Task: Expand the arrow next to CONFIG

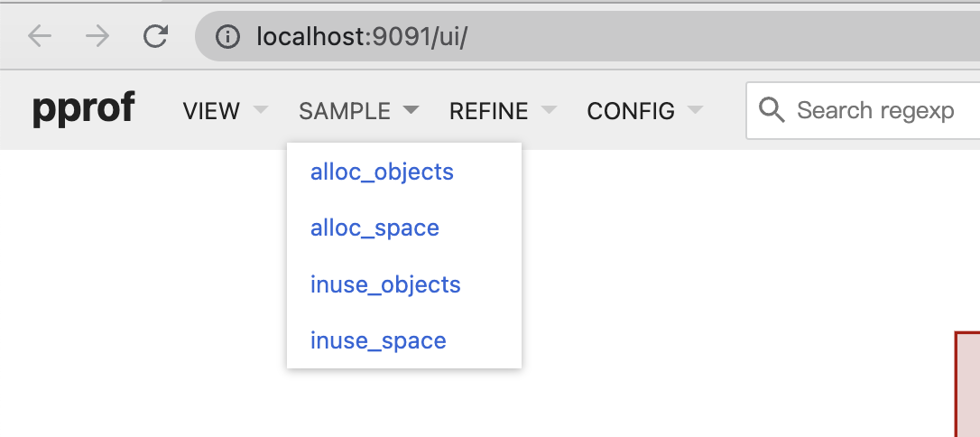Action: point(694,110)
